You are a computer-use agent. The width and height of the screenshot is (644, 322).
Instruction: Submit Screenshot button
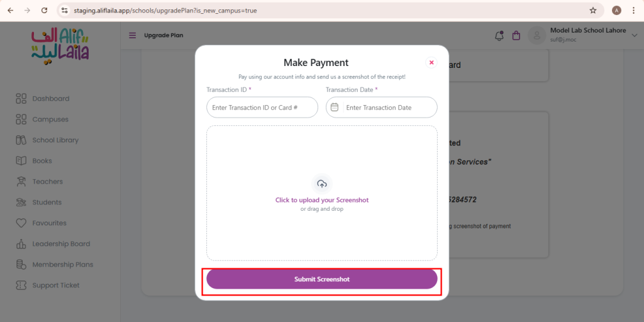[x=321, y=279]
